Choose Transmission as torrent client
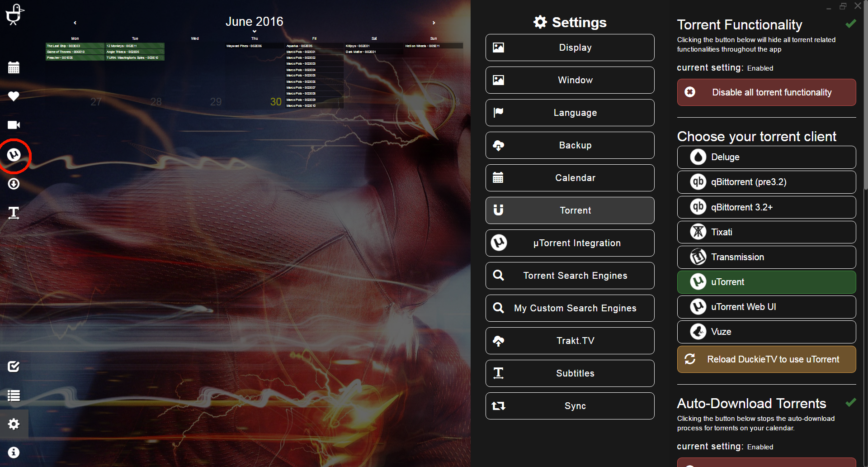The width and height of the screenshot is (868, 467). [x=766, y=257]
